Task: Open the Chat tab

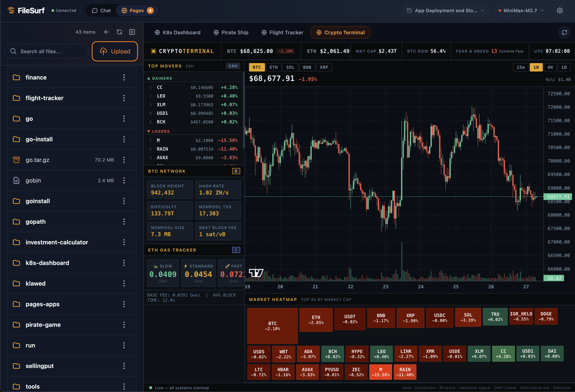Action: (x=101, y=10)
